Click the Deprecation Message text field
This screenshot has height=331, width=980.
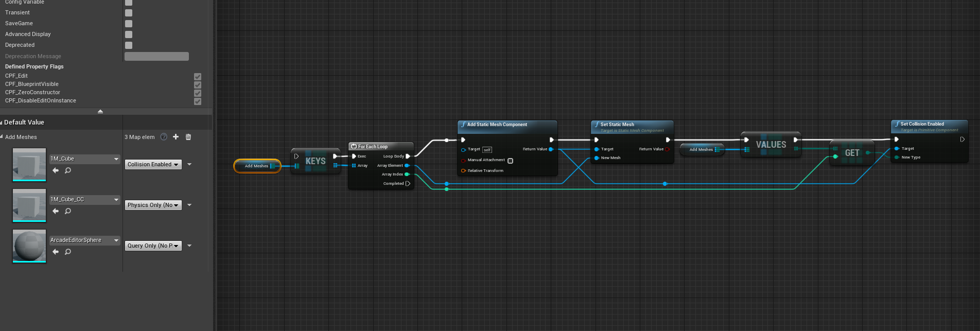point(156,56)
